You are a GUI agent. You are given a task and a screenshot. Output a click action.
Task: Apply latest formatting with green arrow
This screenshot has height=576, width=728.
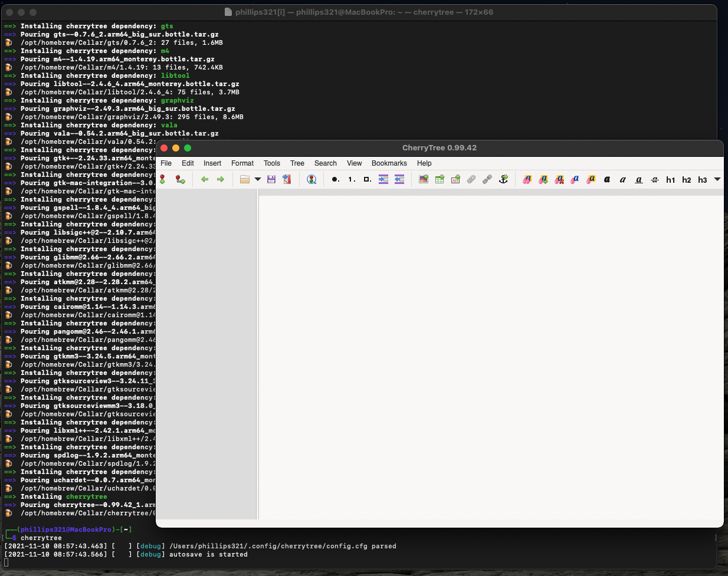(543, 179)
